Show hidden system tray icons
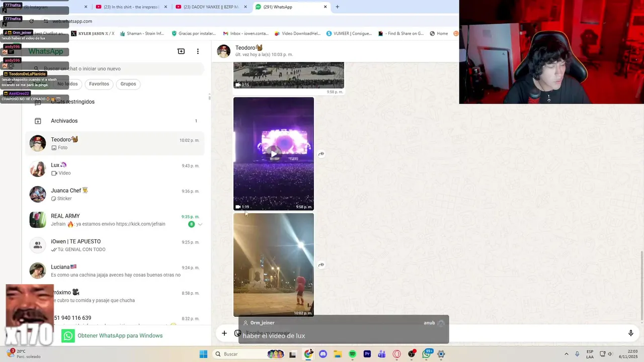644x362 pixels. pyautogui.click(x=566, y=354)
